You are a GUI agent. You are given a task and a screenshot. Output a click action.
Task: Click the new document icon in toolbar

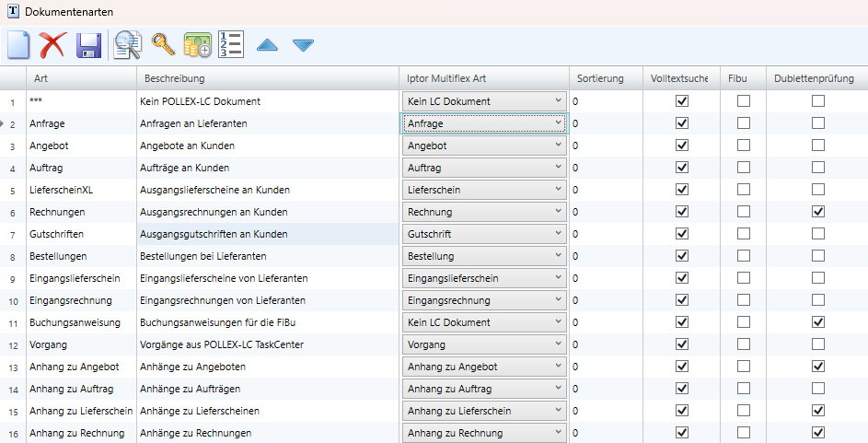click(18, 44)
